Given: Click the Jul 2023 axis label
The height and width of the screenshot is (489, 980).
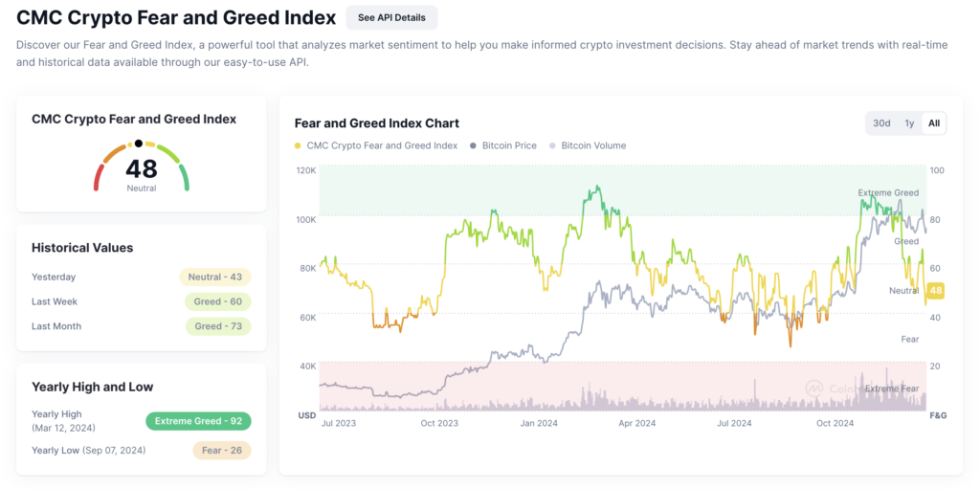Looking at the screenshot, I should pyautogui.click(x=338, y=423).
